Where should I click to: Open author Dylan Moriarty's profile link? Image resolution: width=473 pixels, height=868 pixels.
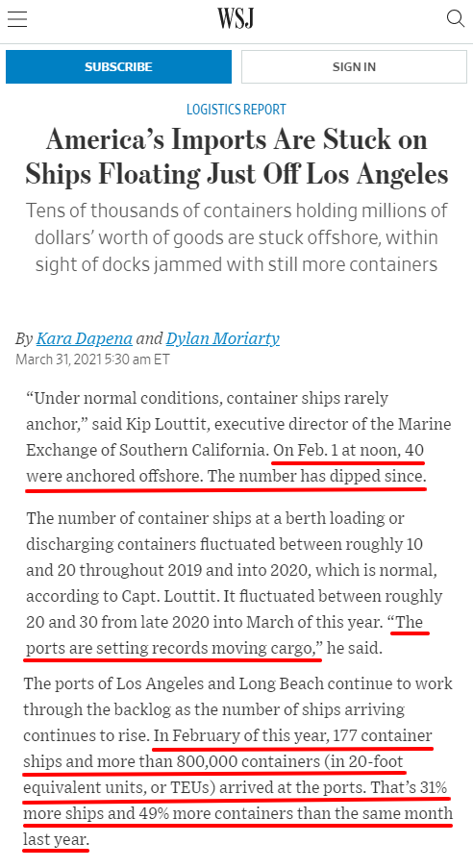click(x=223, y=338)
